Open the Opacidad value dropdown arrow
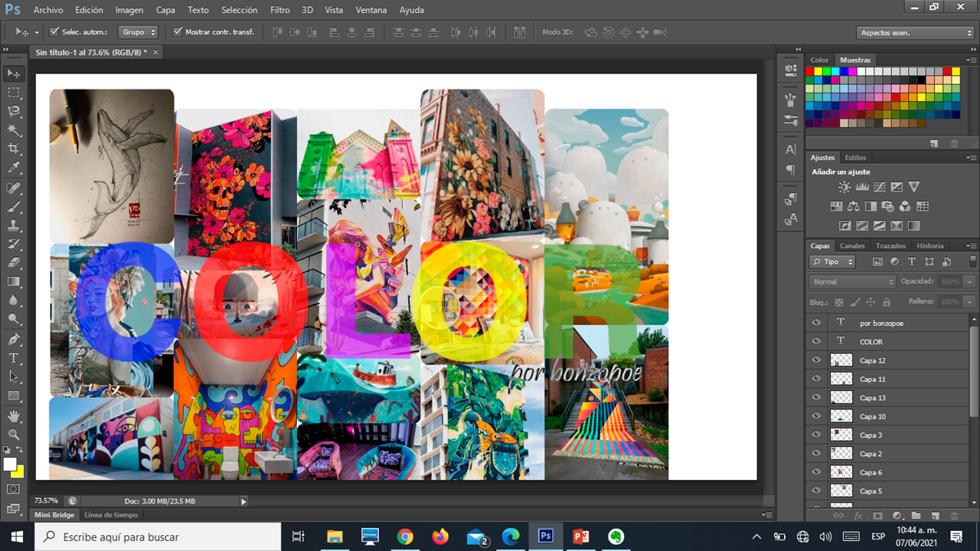 970,282
